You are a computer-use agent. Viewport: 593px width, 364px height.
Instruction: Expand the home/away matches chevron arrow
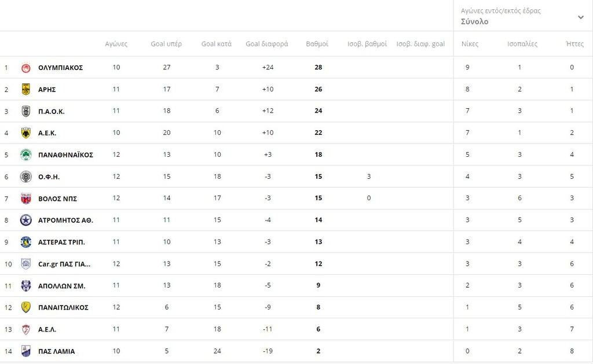click(x=581, y=17)
